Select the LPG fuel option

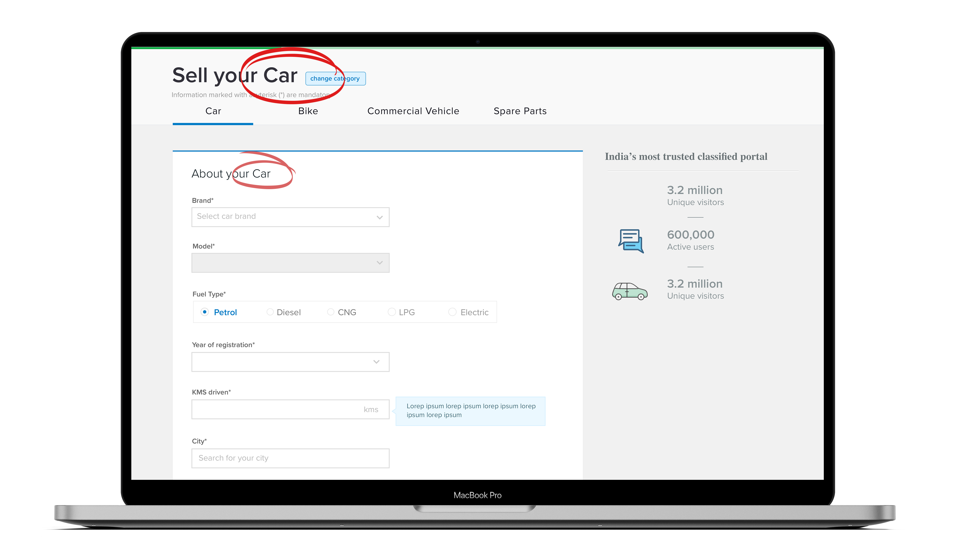[392, 312]
